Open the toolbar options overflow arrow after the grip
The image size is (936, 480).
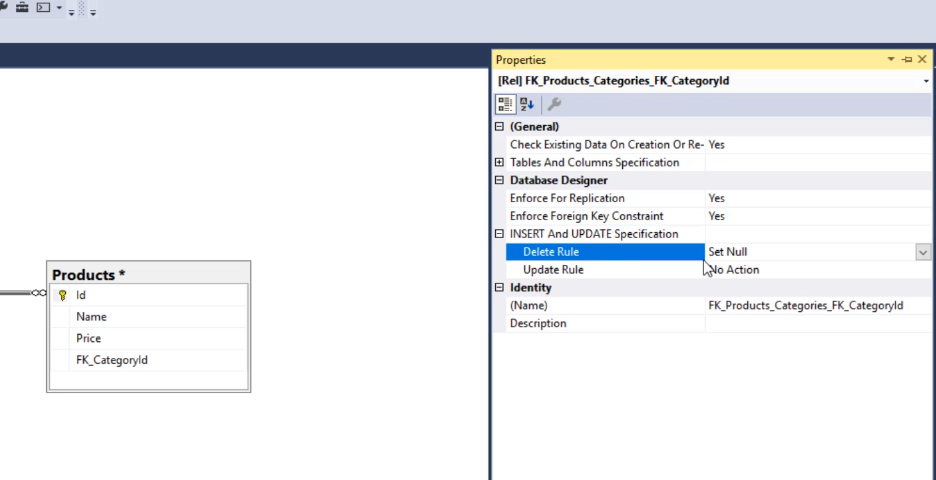click(93, 12)
